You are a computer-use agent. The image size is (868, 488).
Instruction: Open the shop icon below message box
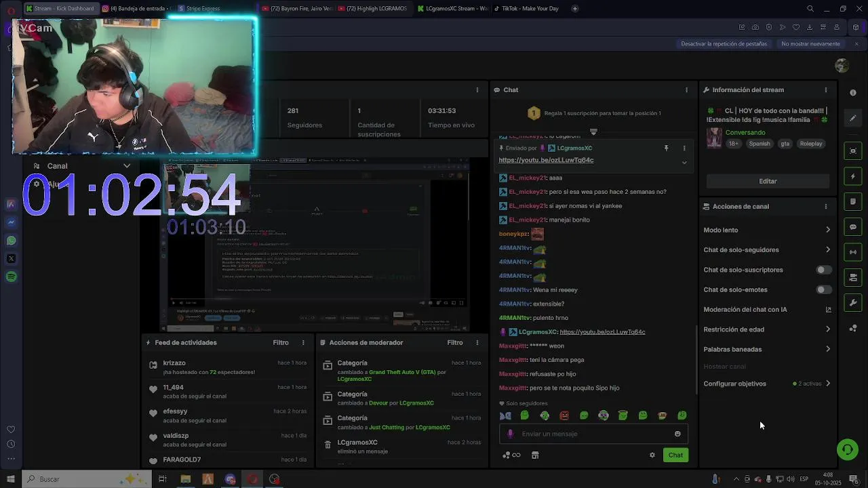coord(535,455)
